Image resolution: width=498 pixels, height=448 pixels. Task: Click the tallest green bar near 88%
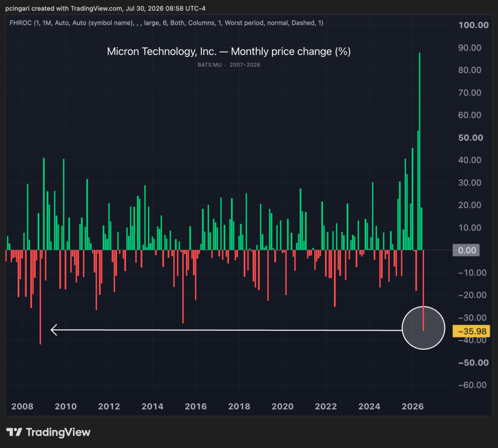point(420,151)
